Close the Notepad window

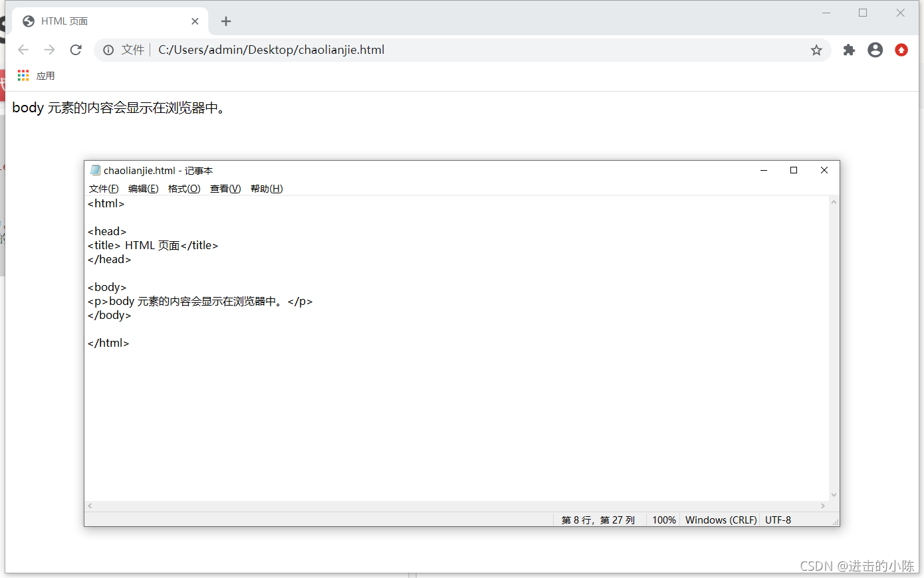[824, 170]
